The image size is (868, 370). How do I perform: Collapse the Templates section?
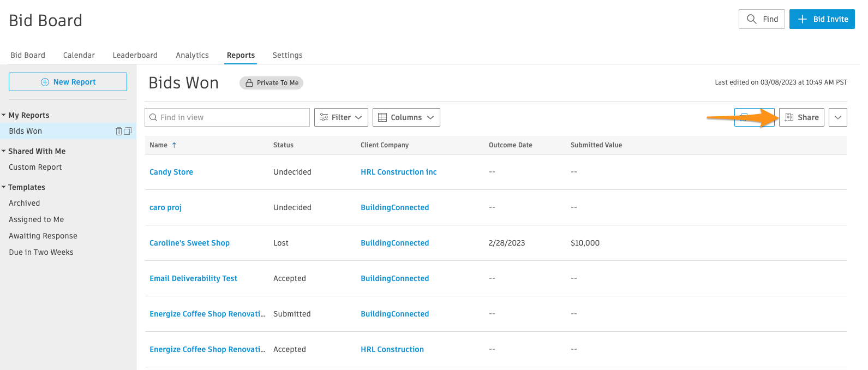click(4, 187)
